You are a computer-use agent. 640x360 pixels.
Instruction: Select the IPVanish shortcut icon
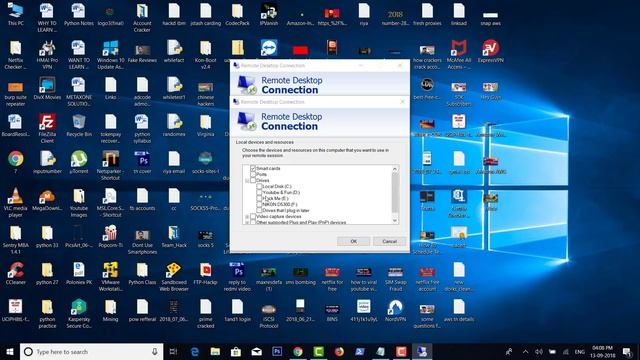point(269,14)
